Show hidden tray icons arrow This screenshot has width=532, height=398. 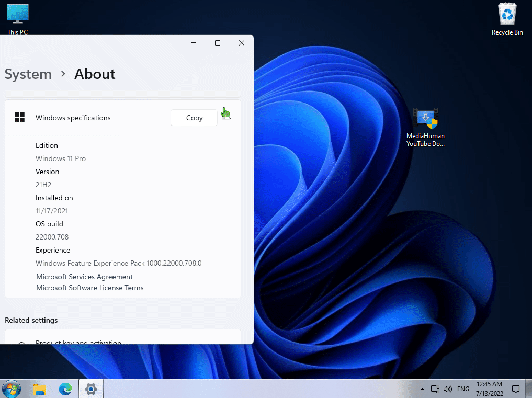[422, 389]
